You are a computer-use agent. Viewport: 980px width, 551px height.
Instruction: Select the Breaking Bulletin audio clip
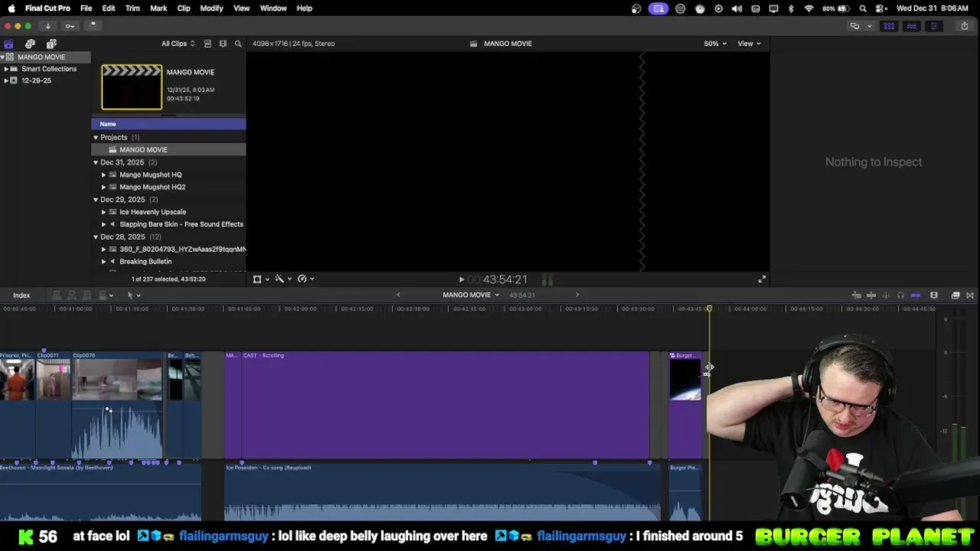tap(145, 262)
